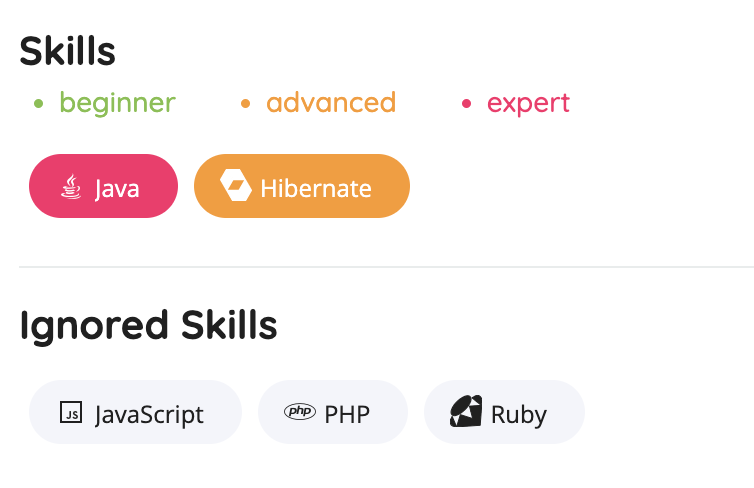754x488 pixels.
Task: Click the Ignored Skills section heading
Action: (148, 325)
